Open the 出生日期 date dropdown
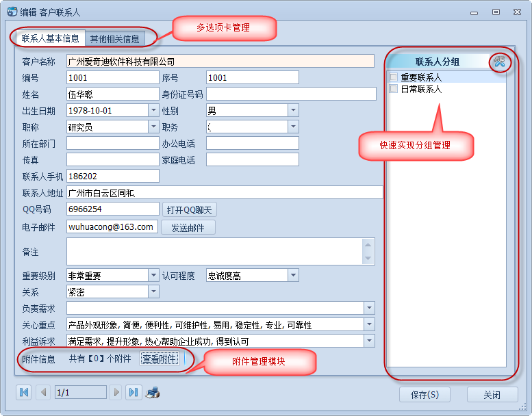The height and width of the screenshot is (416, 532). [x=153, y=111]
